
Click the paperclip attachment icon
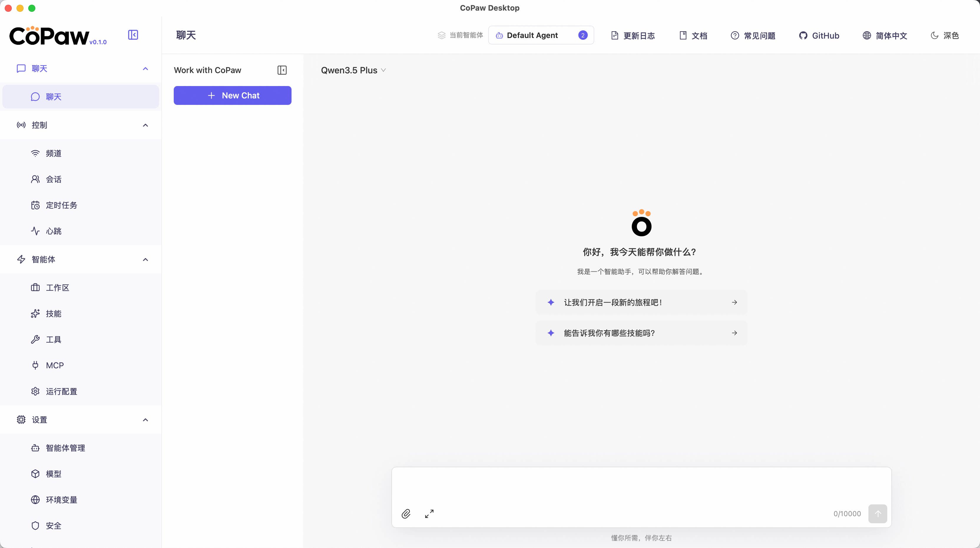click(x=406, y=514)
